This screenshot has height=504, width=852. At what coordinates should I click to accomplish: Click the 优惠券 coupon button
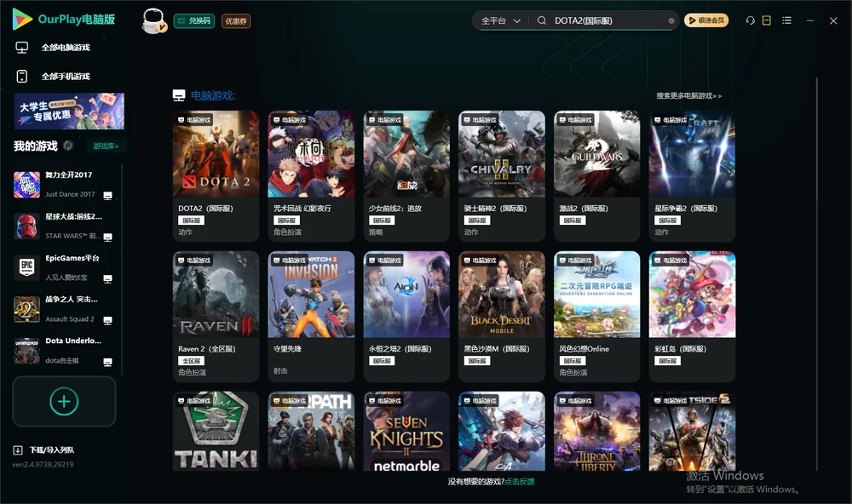point(236,21)
